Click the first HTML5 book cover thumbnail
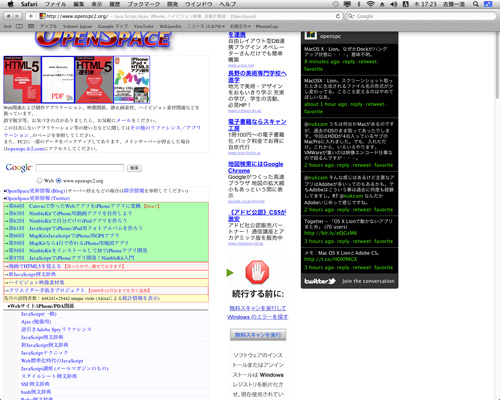 click(x=22, y=79)
